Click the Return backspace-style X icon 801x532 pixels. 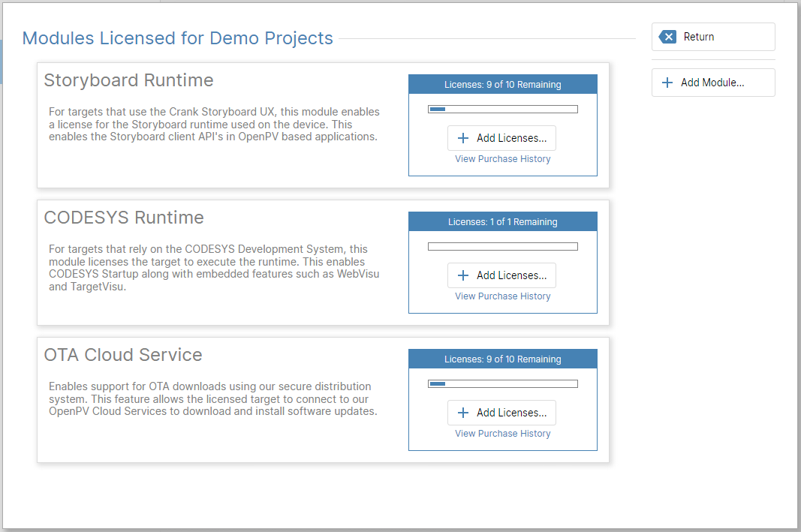click(667, 37)
